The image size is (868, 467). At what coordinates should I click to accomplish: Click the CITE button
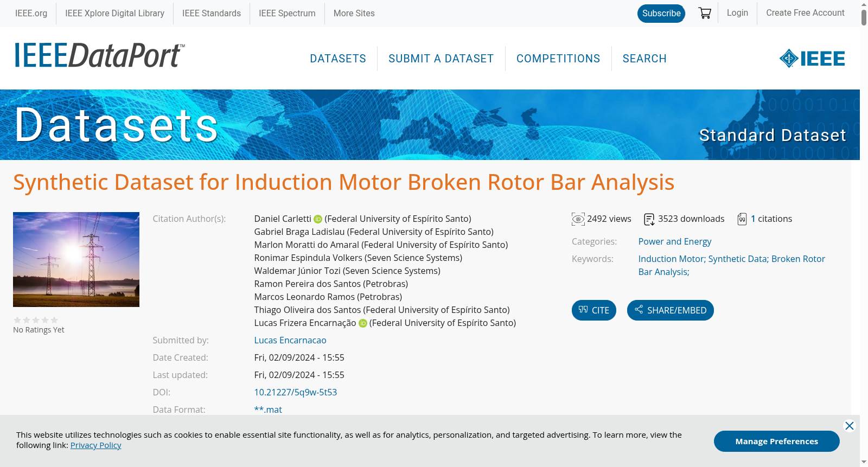pos(594,310)
